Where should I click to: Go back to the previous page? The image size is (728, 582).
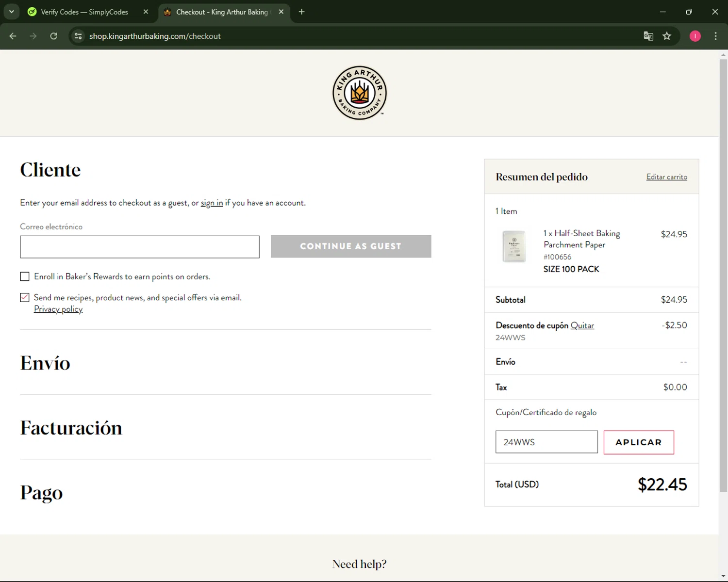coord(13,36)
